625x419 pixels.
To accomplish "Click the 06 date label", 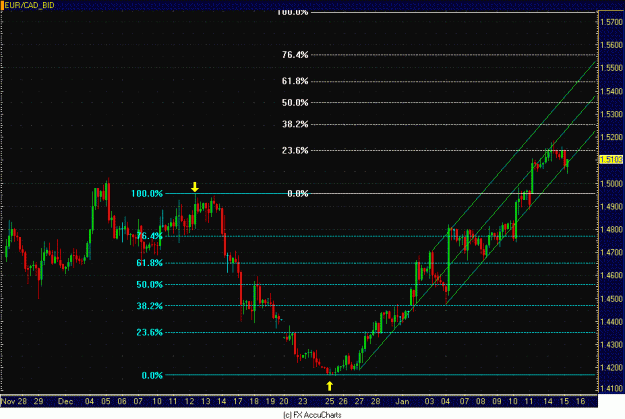I will coord(122,401).
